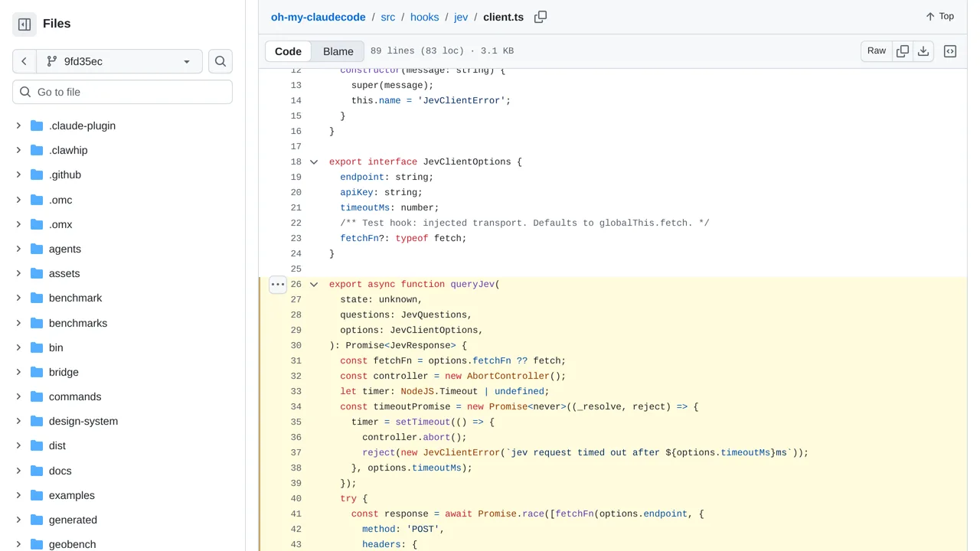Click the .github folder icon
980x551 pixels.
point(37,174)
